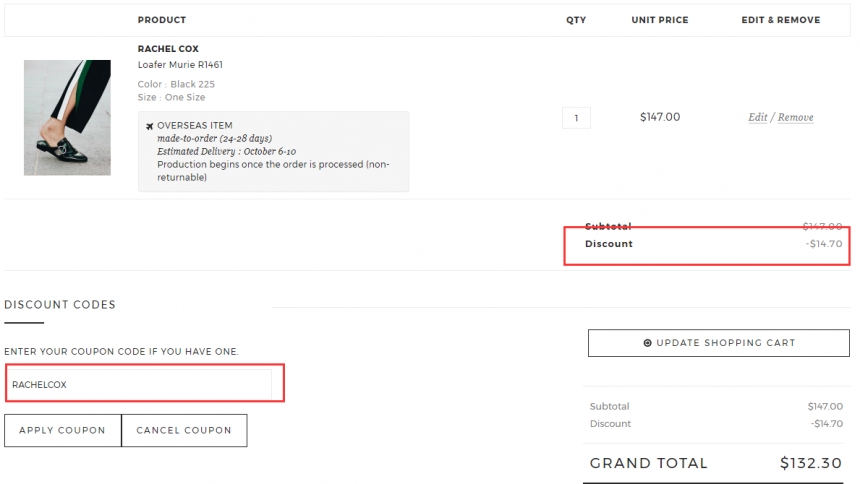Click the Discount Codes section heading
The width and height of the screenshot is (860, 484).
[60, 305]
